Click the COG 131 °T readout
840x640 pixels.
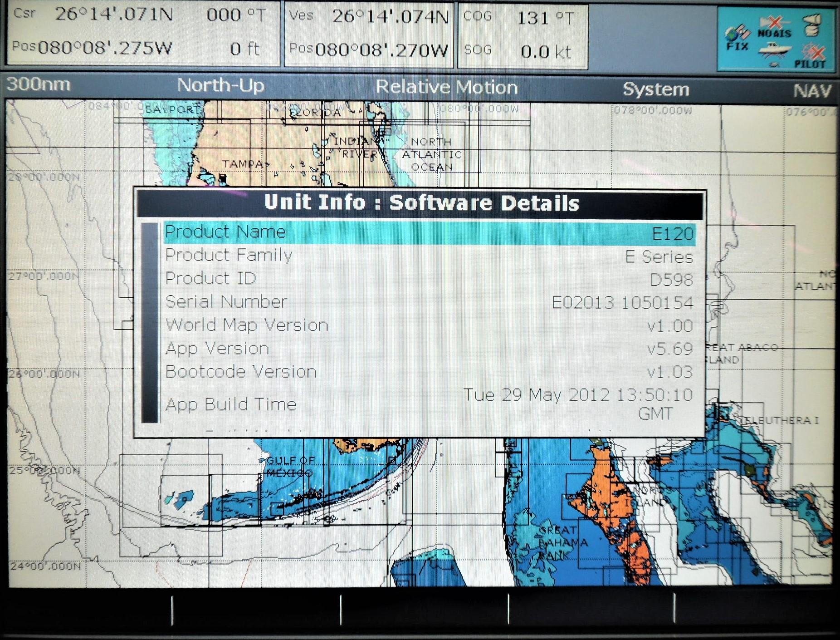546,19
